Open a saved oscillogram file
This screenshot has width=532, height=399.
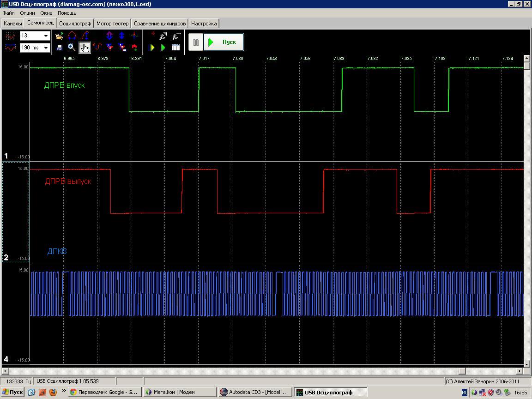tap(60, 36)
